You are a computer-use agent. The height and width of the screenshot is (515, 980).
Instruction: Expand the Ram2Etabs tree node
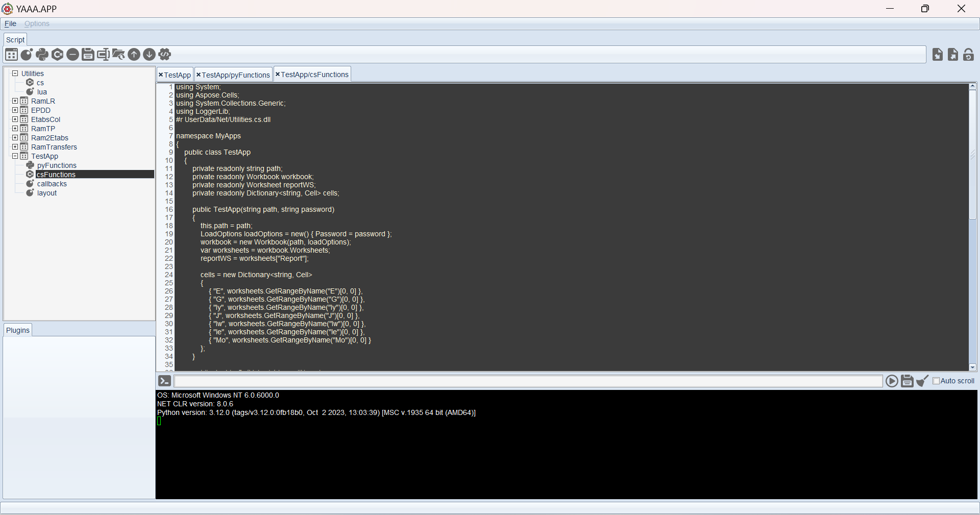pos(15,138)
